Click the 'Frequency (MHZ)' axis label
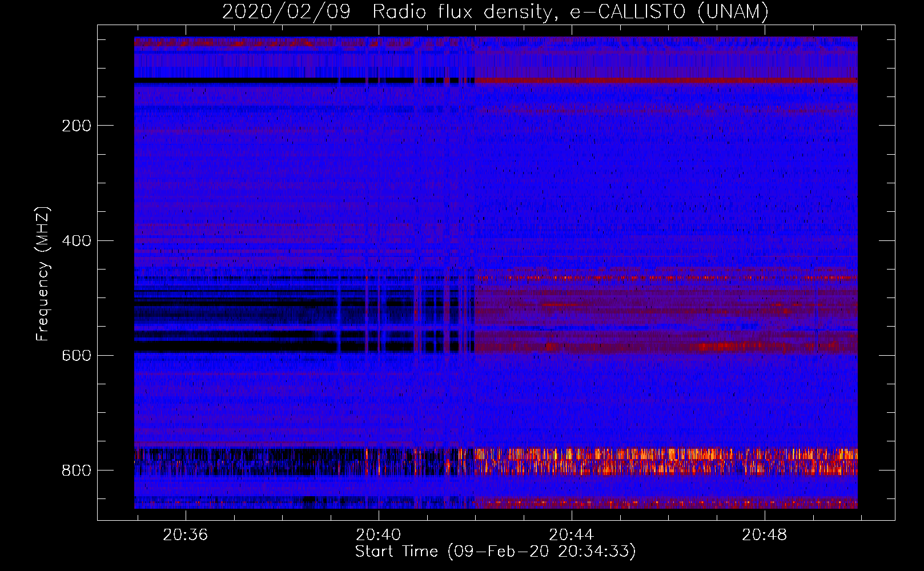Screen dimensions: 924x571 (x=43, y=274)
